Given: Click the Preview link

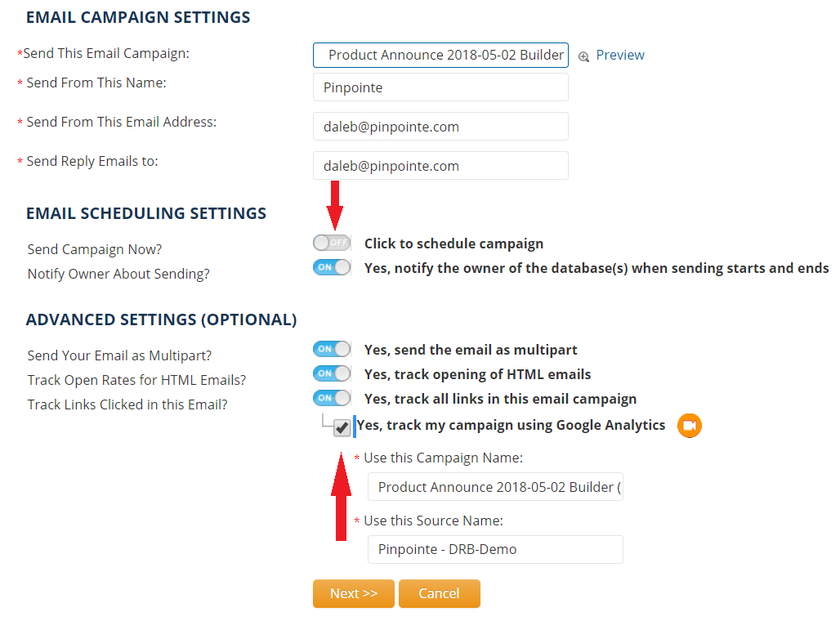Looking at the screenshot, I should [x=620, y=55].
